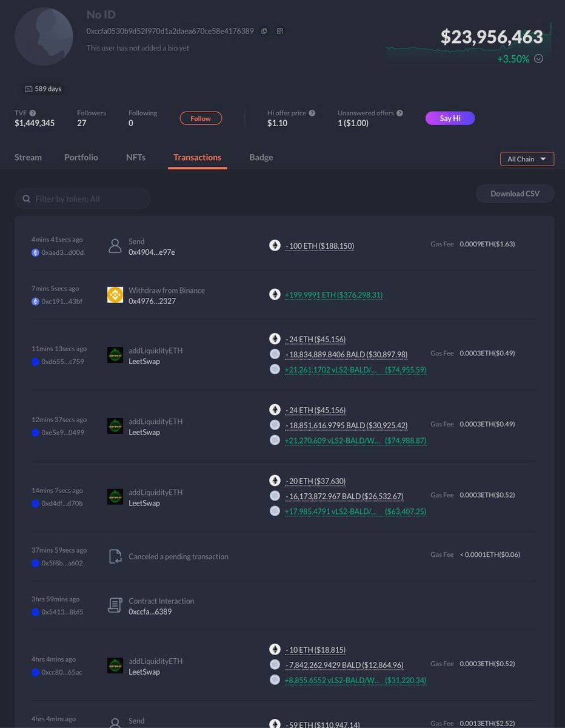
Task: Click the Hi offer price help icon
Action: 312,113
